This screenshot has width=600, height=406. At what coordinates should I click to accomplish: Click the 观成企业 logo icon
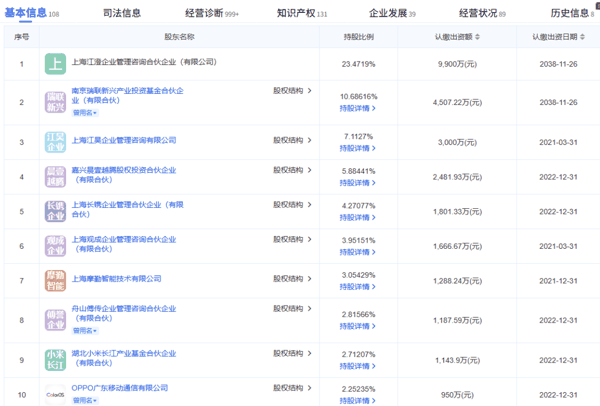(x=57, y=244)
